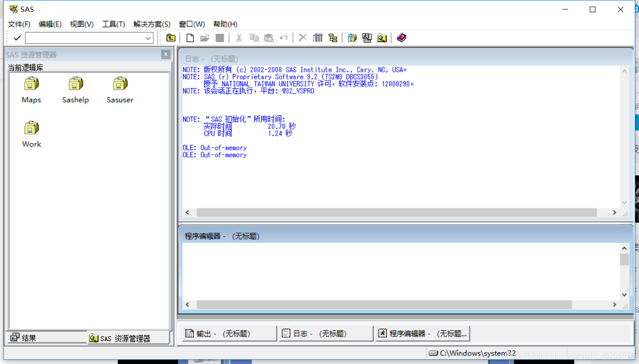
Task: Click the Cut scissors icon
Action: tap(239, 38)
